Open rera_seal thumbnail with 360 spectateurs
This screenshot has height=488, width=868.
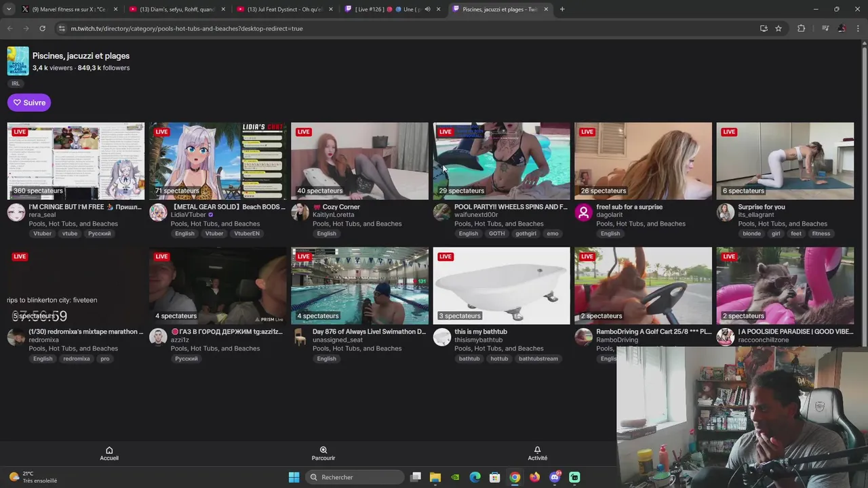(x=76, y=161)
